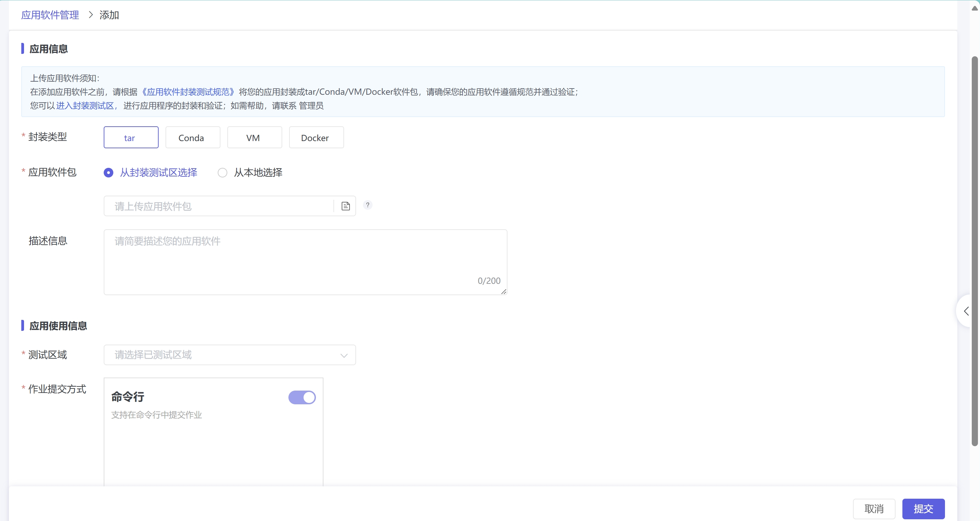Click the 作业提交方式 label
Viewport: 980px width, 521px height.
coord(57,389)
